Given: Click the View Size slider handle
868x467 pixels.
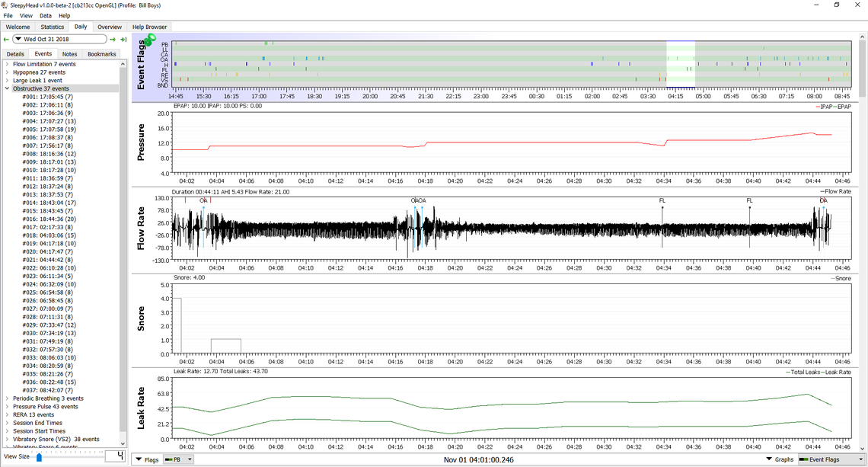Looking at the screenshot, I should [39, 456].
